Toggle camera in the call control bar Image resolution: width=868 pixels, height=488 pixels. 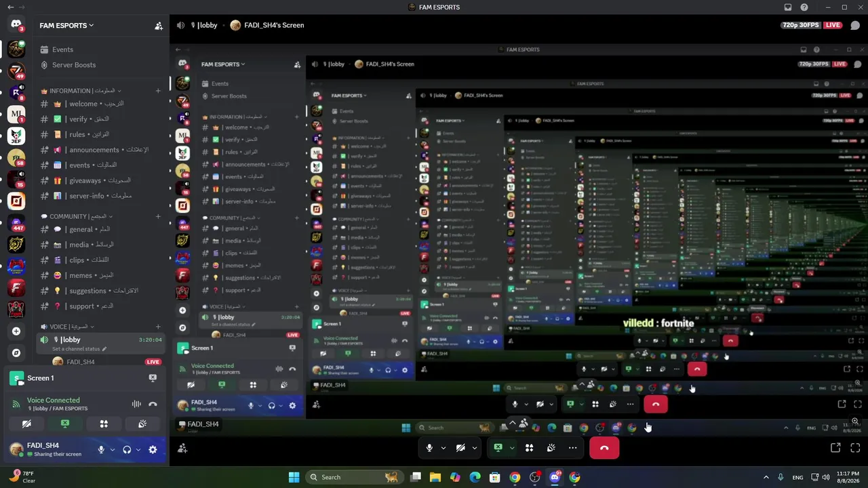(460, 448)
